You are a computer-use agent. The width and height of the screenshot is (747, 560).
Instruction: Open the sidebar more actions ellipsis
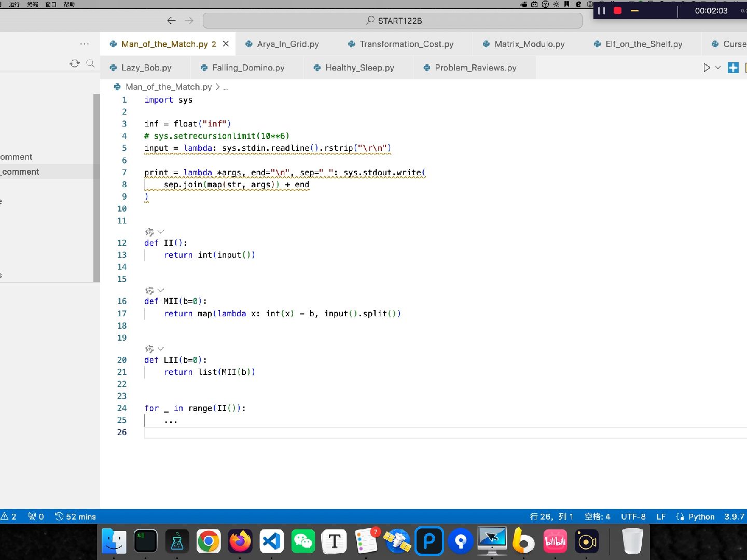(x=85, y=44)
